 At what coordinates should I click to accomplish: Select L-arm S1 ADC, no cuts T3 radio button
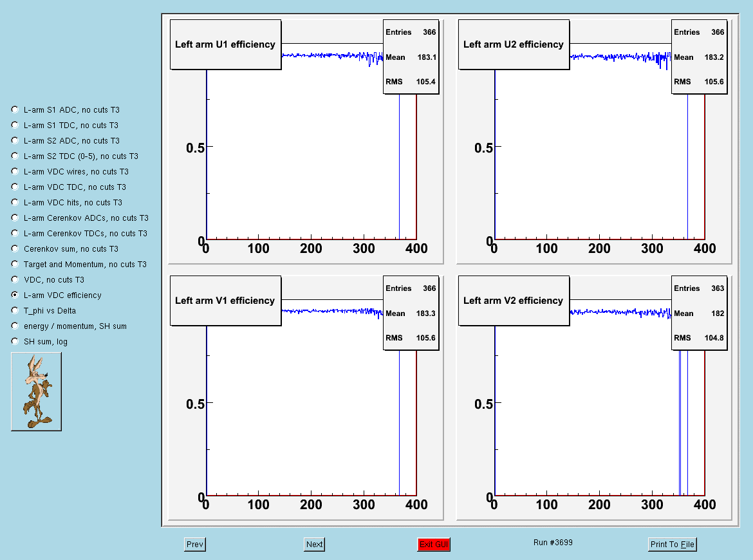[x=15, y=109]
